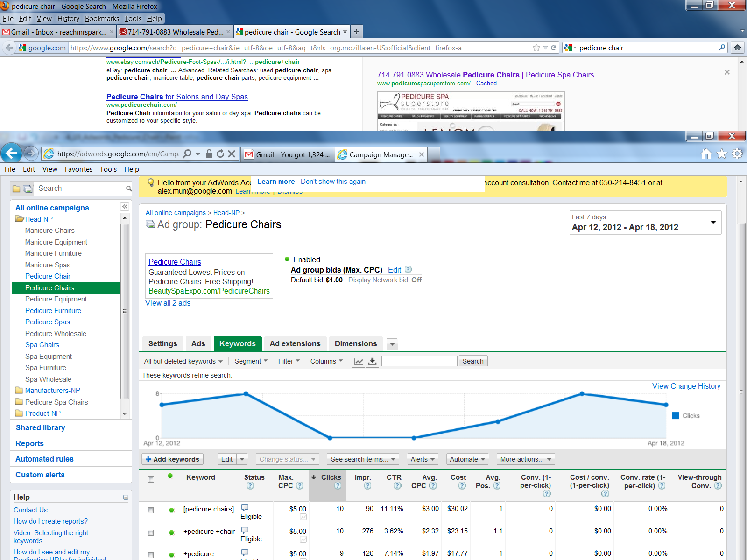Image resolution: width=747 pixels, height=560 pixels.
Task: Bookmark page with Firefox star icon
Action: (x=536, y=48)
